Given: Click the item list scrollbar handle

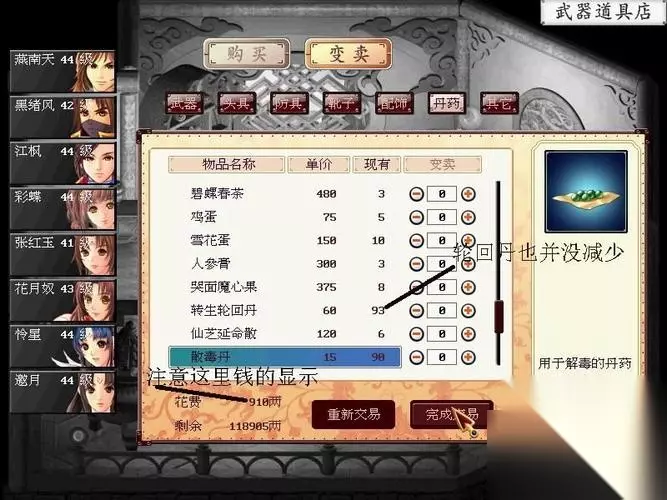Looking at the screenshot, I should (x=499, y=317).
